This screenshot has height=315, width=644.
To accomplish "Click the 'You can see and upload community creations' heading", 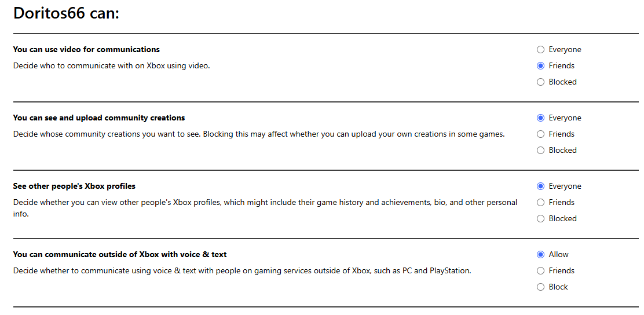I will click(x=99, y=118).
